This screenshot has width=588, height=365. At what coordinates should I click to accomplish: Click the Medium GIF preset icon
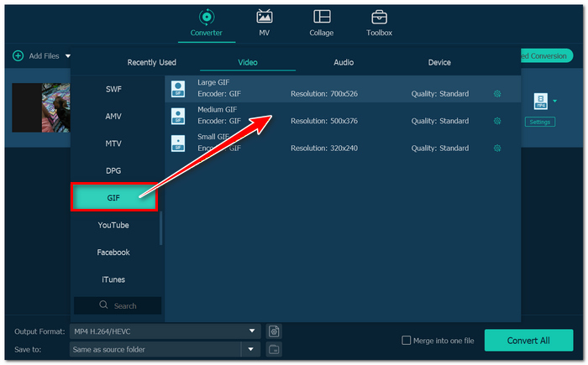point(178,116)
